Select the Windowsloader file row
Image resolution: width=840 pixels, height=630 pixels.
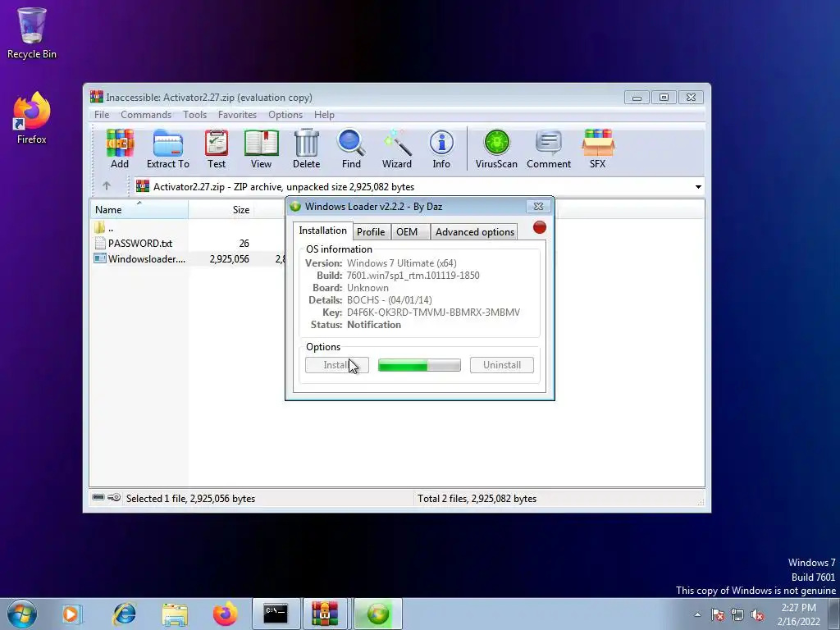point(188,258)
